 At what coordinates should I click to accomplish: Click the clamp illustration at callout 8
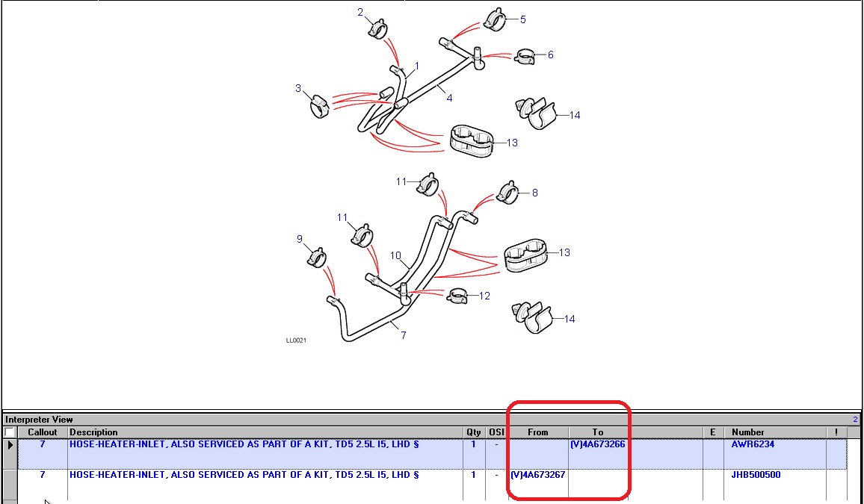click(x=507, y=193)
